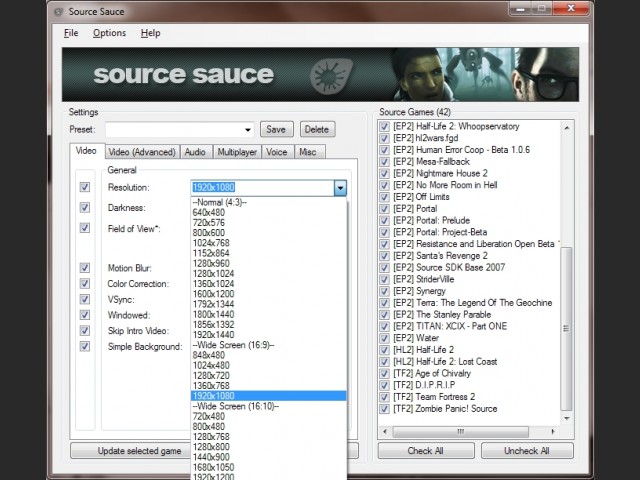The image size is (640, 480).
Task: Switch to the Multiplayer tab
Action: (237, 152)
